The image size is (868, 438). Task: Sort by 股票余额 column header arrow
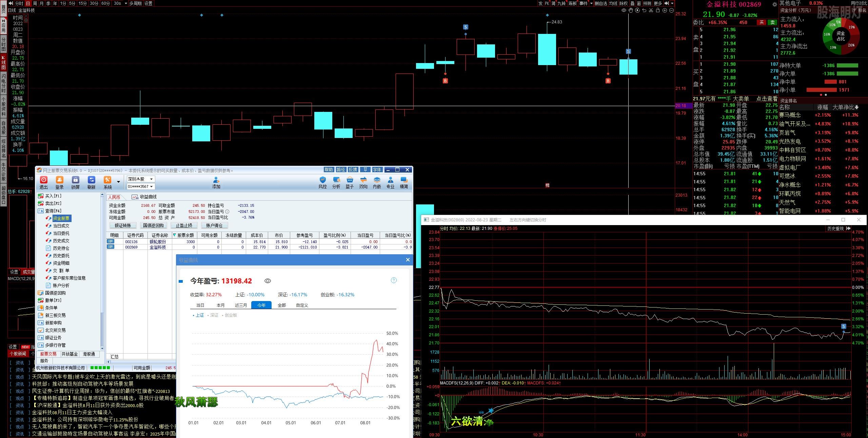[175, 235]
